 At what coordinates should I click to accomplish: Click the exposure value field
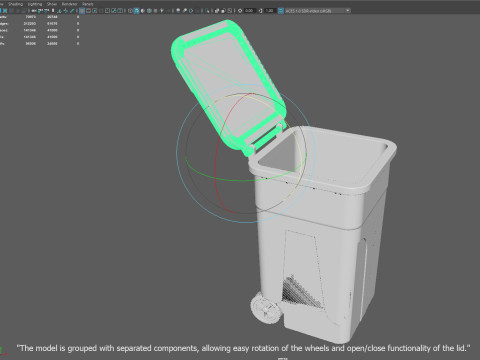(x=250, y=11)
